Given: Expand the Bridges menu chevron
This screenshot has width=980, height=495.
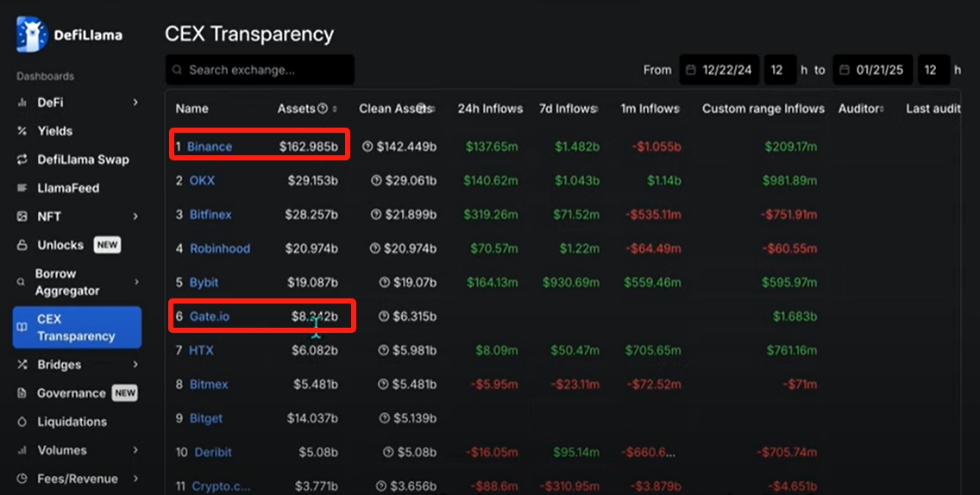Looking at the screenshot, I should [x=135, y=365].
